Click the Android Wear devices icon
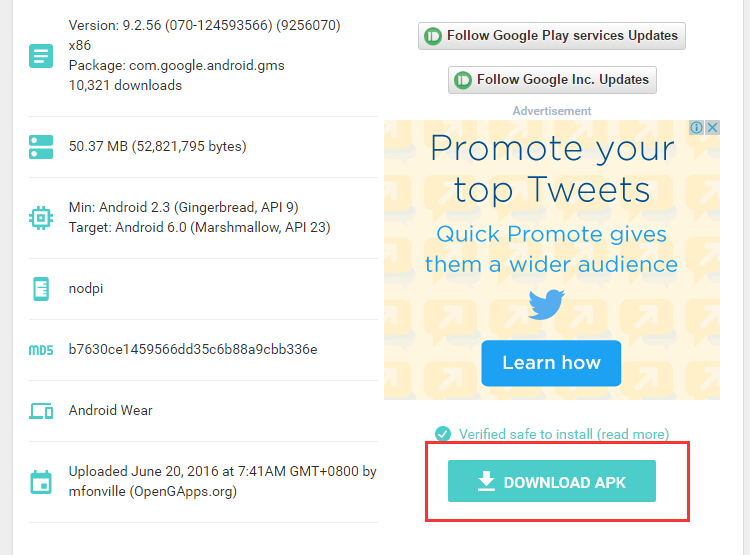Screen dimensions: 750x555 [41, 411]
